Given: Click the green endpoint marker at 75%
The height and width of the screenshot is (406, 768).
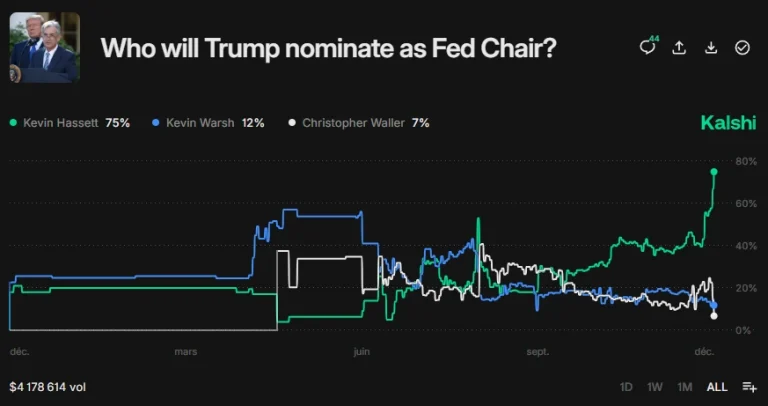Looking at the screenshot, I should (714, 172).
